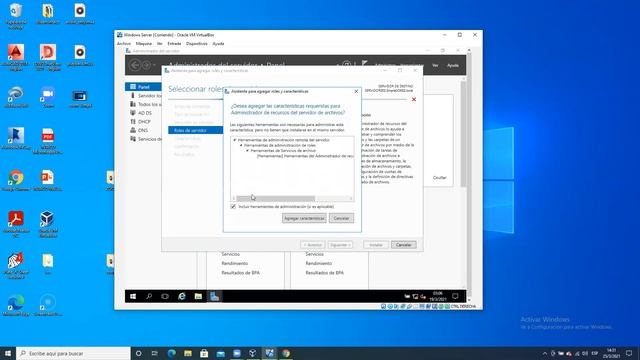Open Panel in Server Manager sidebar

(143, 87)
